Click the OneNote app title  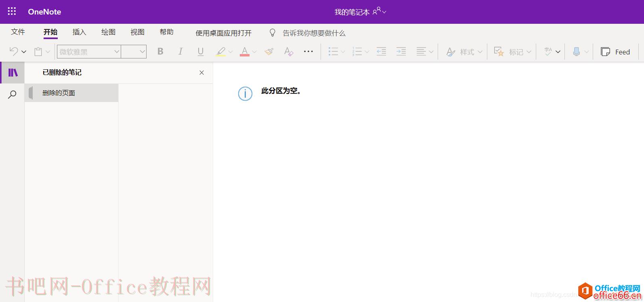(44, 12)
